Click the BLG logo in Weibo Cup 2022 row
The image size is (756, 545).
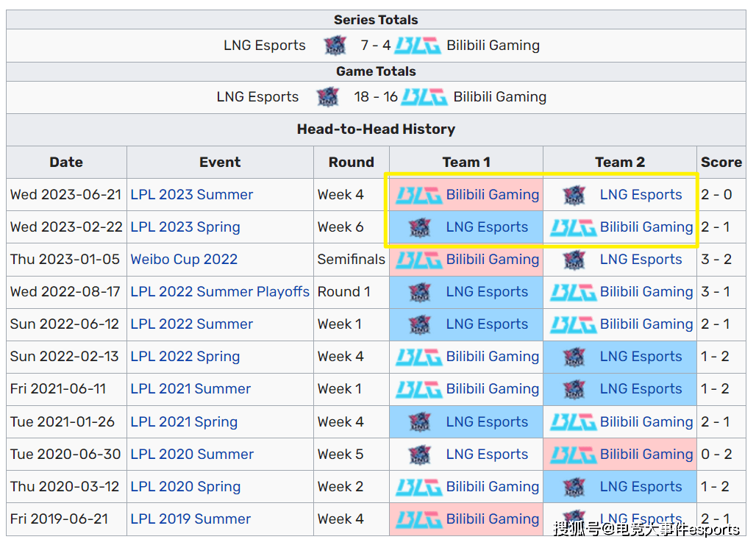tap(418, 260)
